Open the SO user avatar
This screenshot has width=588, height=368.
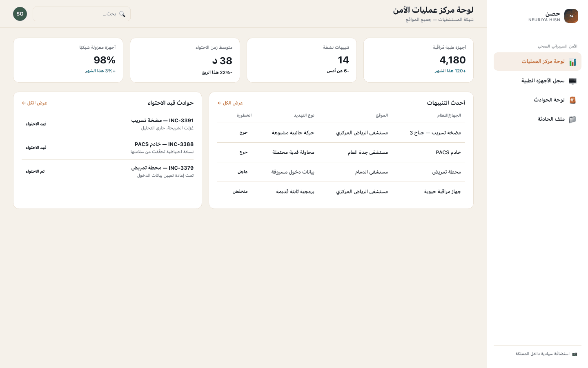tap(20, 14)
